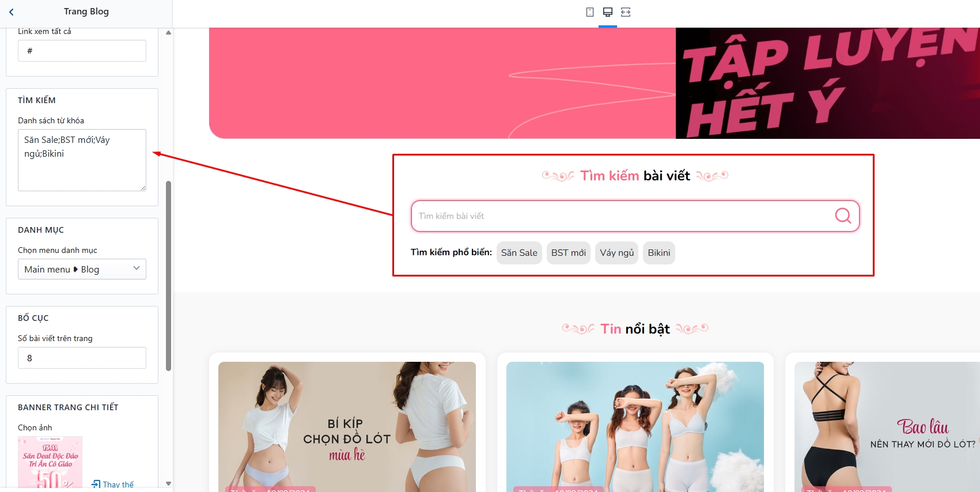This screenshot has width=980, height=492.
Task: Click the 'Tìm kiếm bài viết' section heading
Action: coord(635,176)
